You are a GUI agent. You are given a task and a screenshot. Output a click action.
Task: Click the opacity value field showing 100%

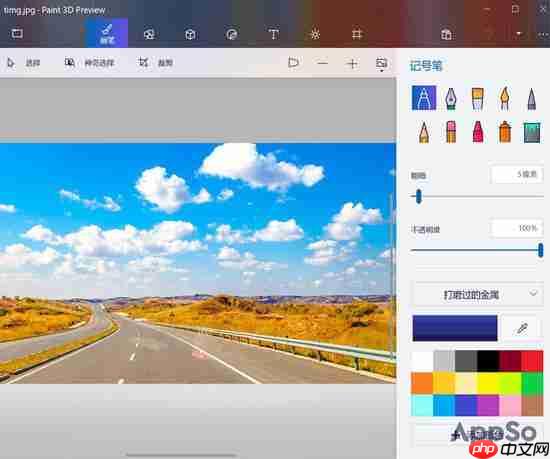[x=517, y=229]
